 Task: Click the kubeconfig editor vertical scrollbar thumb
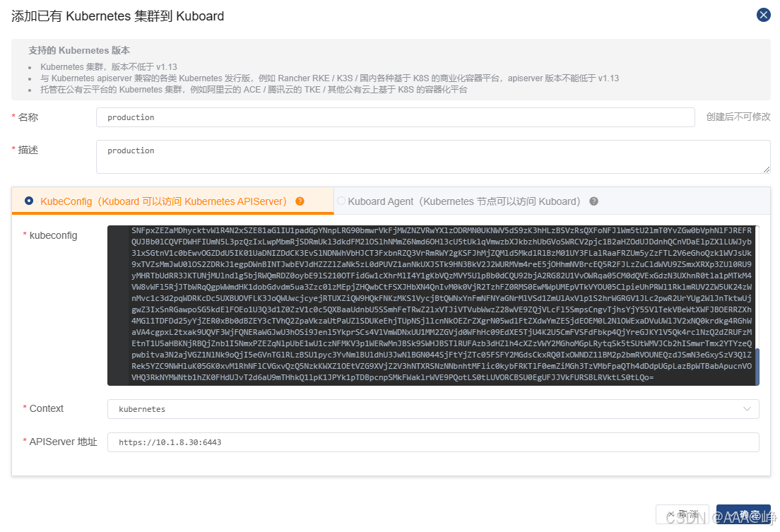[757, 367]
